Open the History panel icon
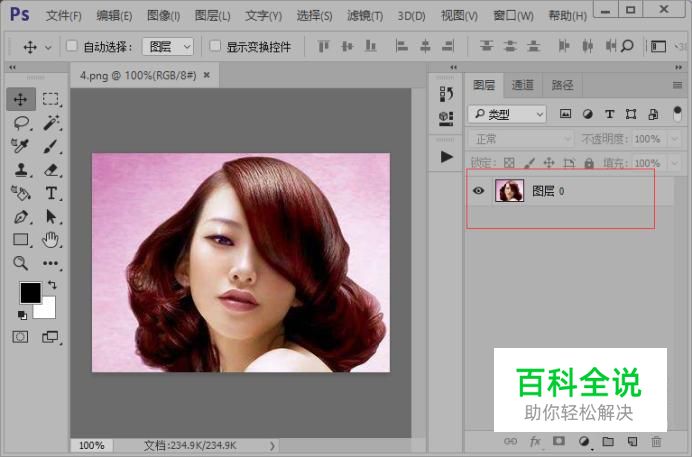The width and height of the screenshot is (692, 457). point(446,94)
